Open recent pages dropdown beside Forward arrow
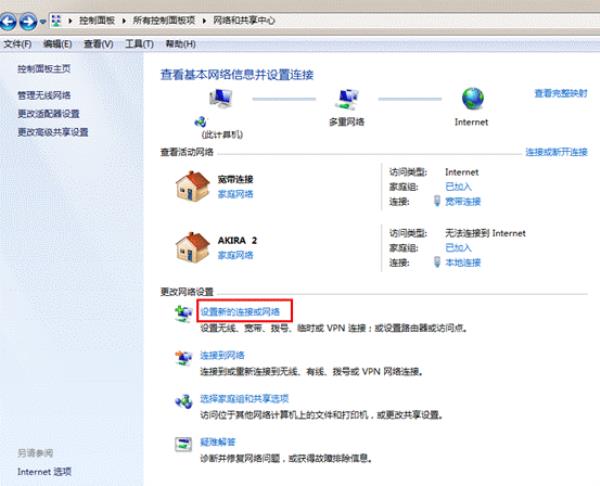The height and width of the screenshot is (486, 600). [43, 21]
